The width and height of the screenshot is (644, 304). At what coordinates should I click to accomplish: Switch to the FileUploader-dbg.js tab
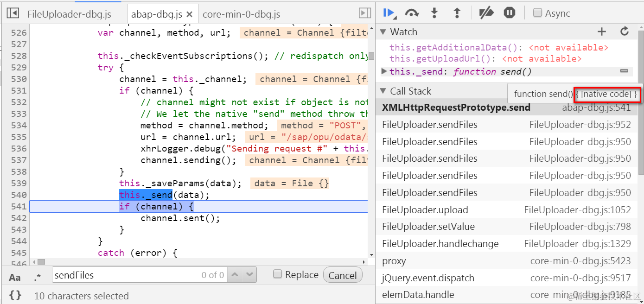[69, 14]
